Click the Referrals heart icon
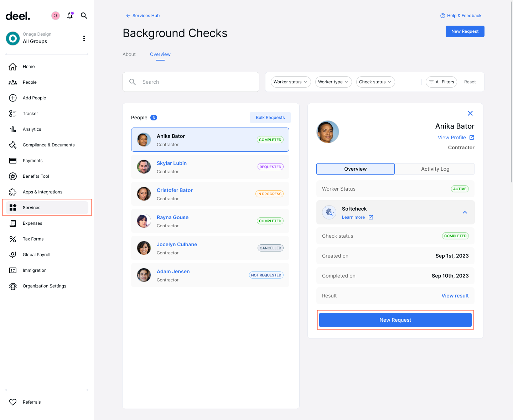The height and width of the screenshot is (420, 513). point(13,402)
